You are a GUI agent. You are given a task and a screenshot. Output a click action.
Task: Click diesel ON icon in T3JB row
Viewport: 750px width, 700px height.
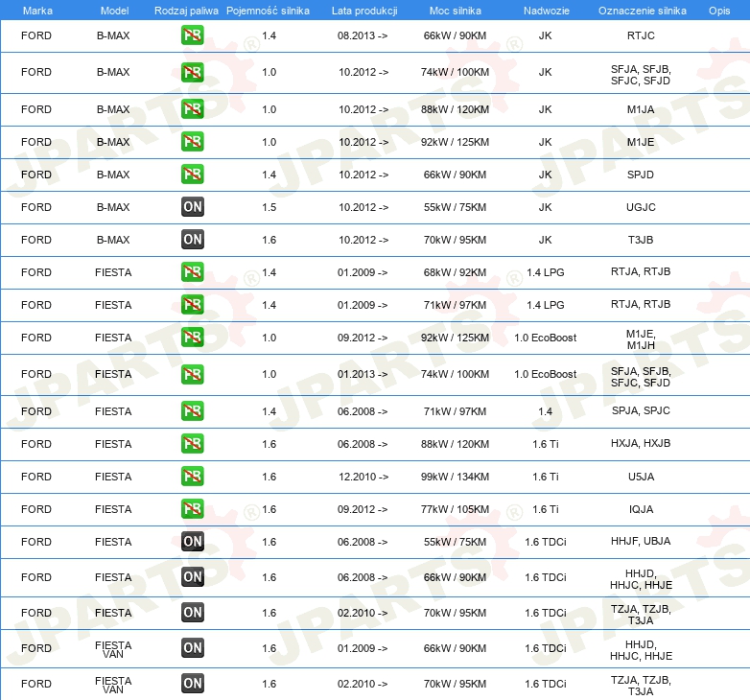tap(193, 240)
